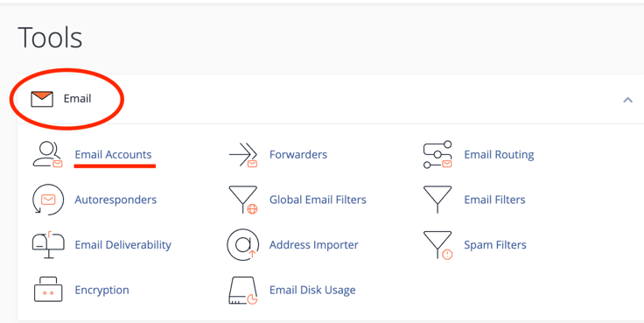The height and width of the screenshot is (323, 644).
Task: Open the Autoresponders link
Action: [x=115, y=200]
